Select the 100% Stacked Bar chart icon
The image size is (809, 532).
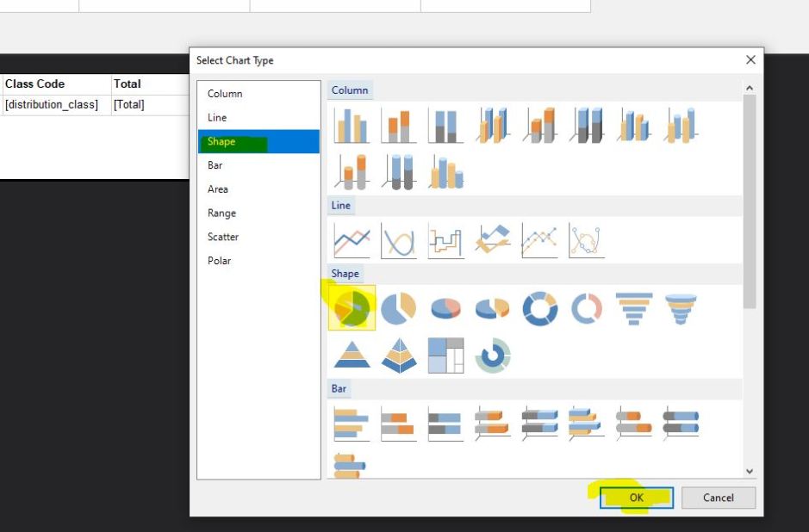[445, 424]
